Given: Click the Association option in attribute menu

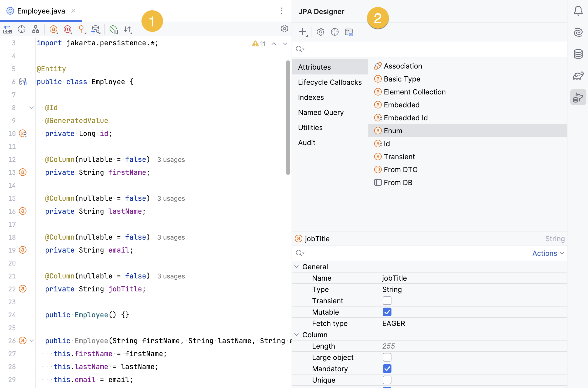Looking at the screenshot, I should [402, 65].
